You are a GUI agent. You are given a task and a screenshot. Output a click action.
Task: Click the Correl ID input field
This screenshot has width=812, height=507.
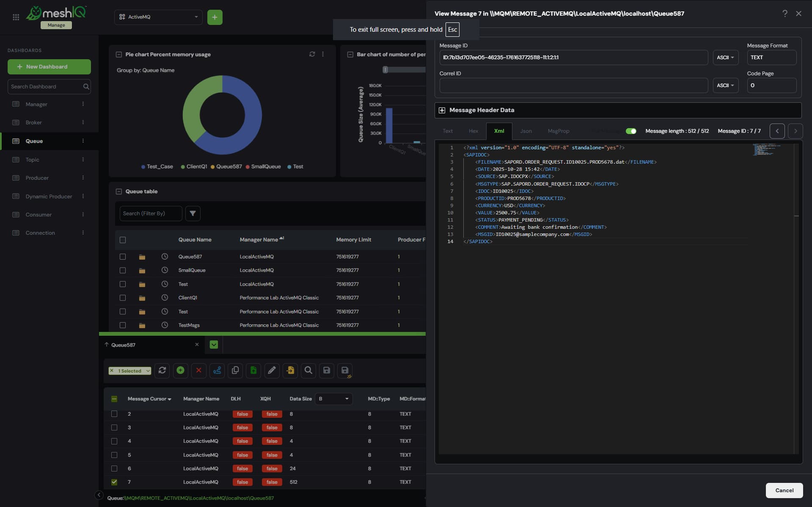click(x=573, y=85)
